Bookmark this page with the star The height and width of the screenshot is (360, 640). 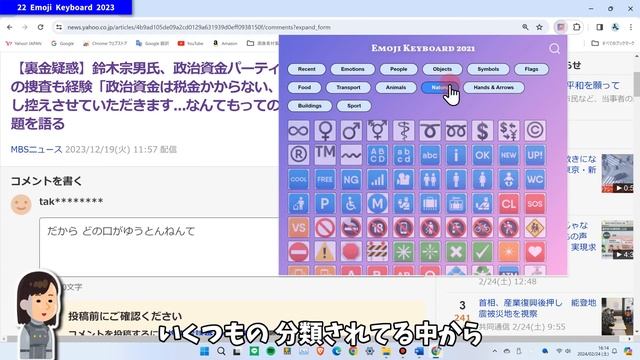pos(539,27)
